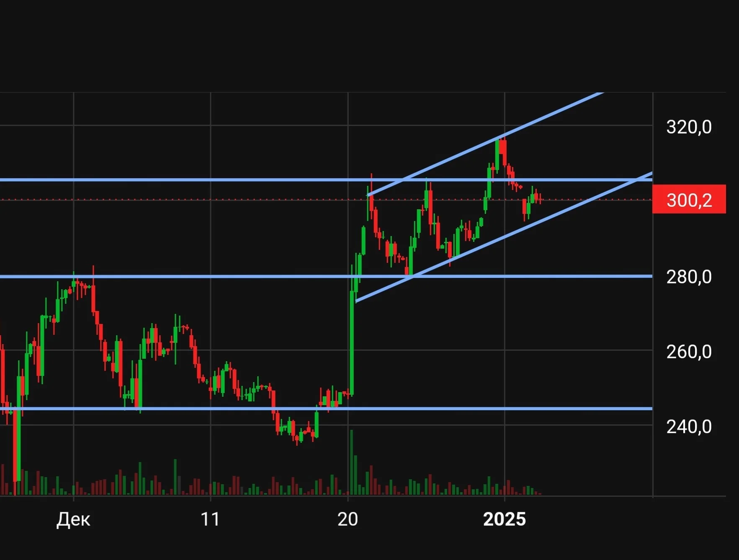Click the tallest green volume bar at 20
This screenshot has width=739, height=560.
pos(351,462)
